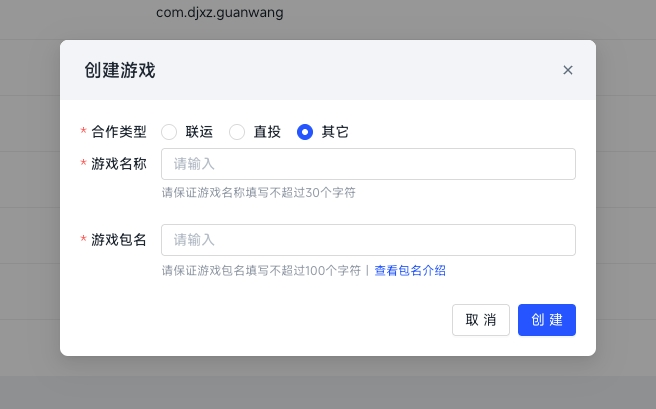Select the 其它 radio button
Image resolution: width=656 pixels, height=409 pixels.
(x=305, y=132)
